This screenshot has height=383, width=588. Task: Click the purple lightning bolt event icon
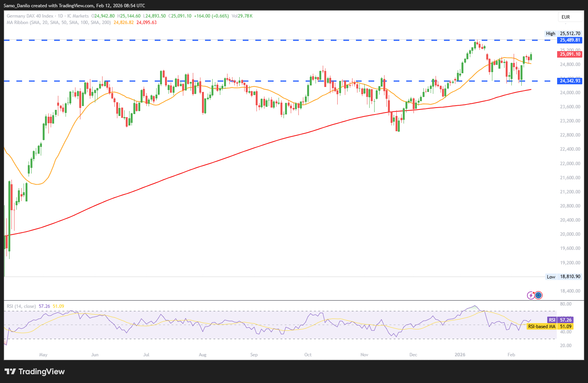(x=530, y=295)
